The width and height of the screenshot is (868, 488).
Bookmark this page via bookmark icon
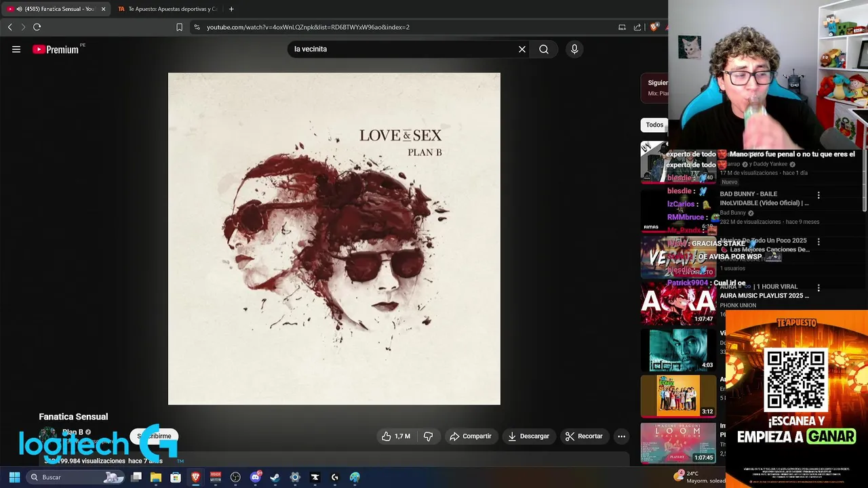pyautogui.click(x=179, y=27)
